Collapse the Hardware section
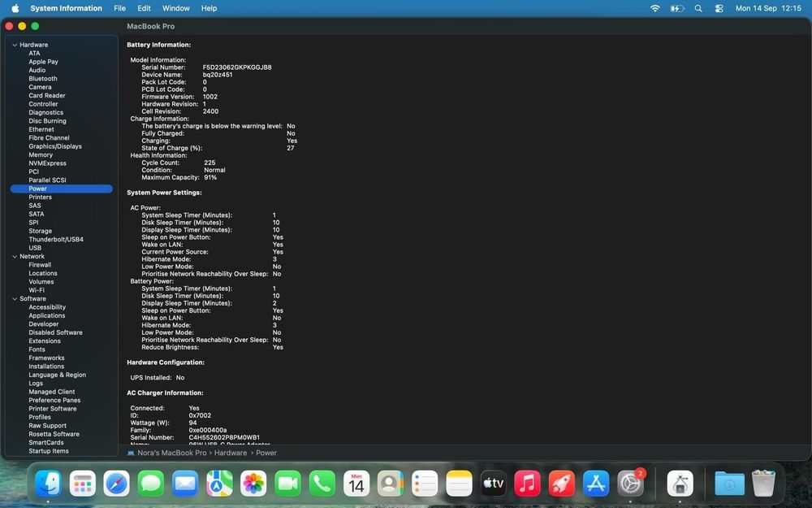The image size is (812, 508). coord(15,45)
